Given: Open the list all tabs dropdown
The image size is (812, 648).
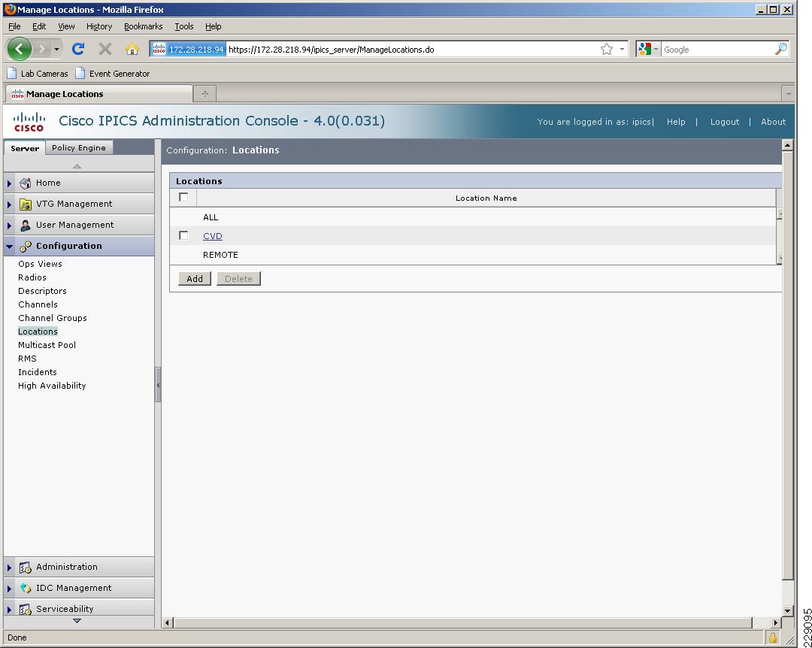Looking at the screenshot, I should (788, 94).
